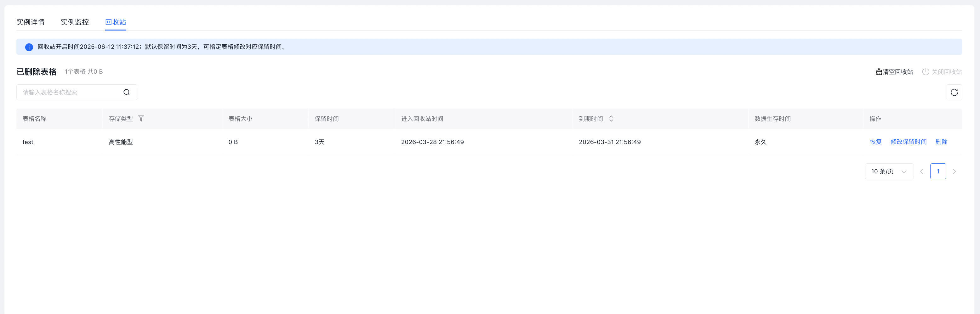Click the 关闭回收站 power icon
Image resolution: width=980 pixels, height=314 pixels.
tap(925, 72)
